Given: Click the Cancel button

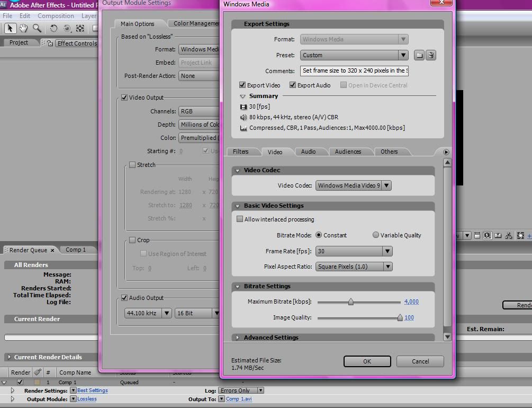Looking at the screenshot, I should [420, 361].
